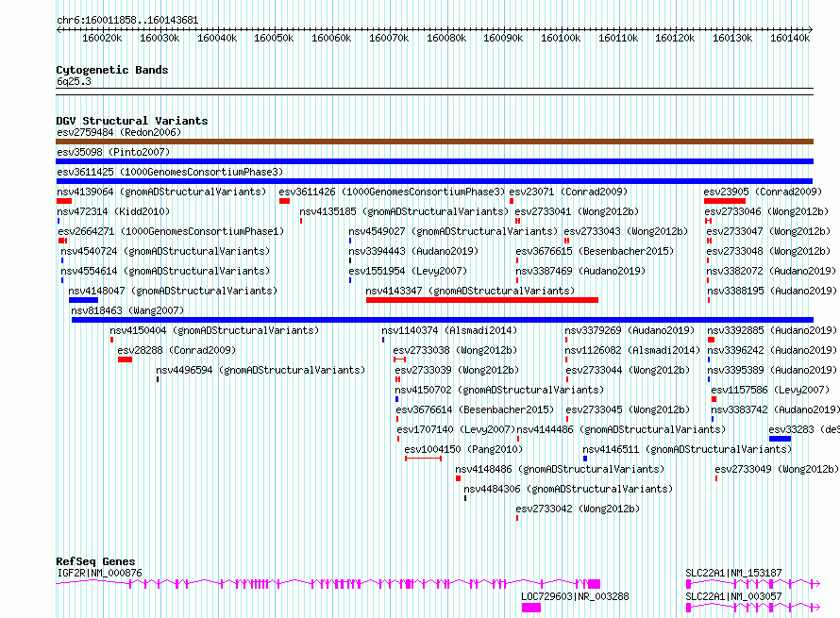Click the nsv3387469 (Audano2019) label
This screenshot has height=618, width=840.
tap(580, 271)
